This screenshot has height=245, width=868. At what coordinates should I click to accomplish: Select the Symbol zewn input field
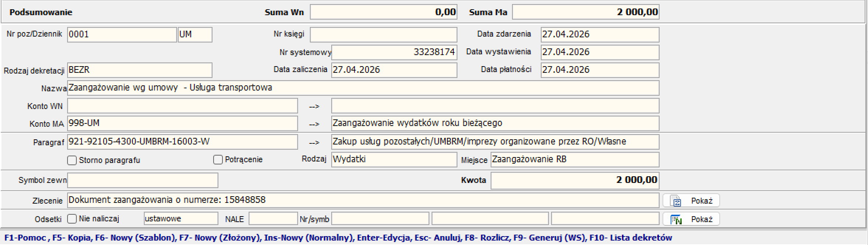point(143,180)
